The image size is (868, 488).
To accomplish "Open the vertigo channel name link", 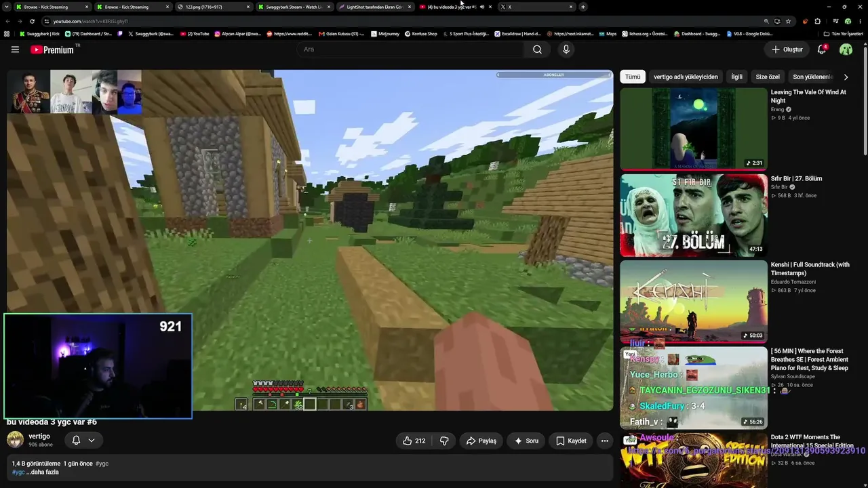I will [39, 436].
